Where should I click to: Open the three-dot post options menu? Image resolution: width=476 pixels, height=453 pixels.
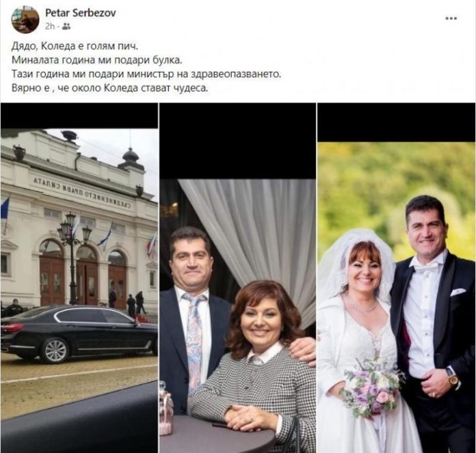tap(451, 18)
